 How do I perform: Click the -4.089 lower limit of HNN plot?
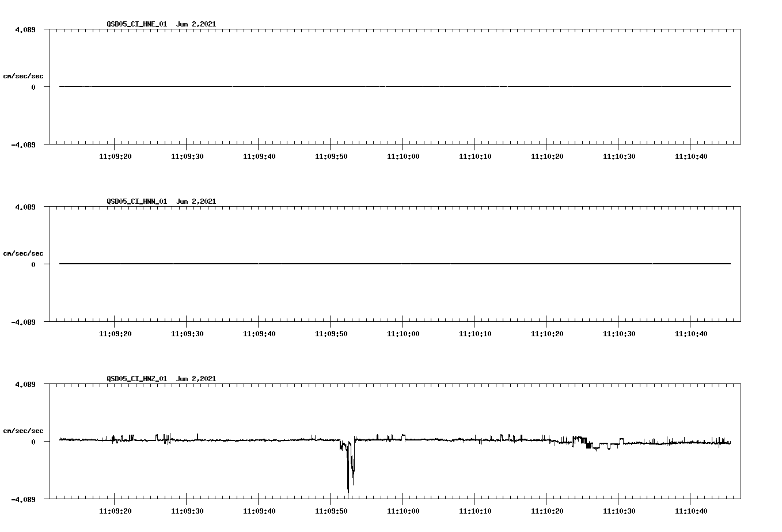click(x=23, y=322)
